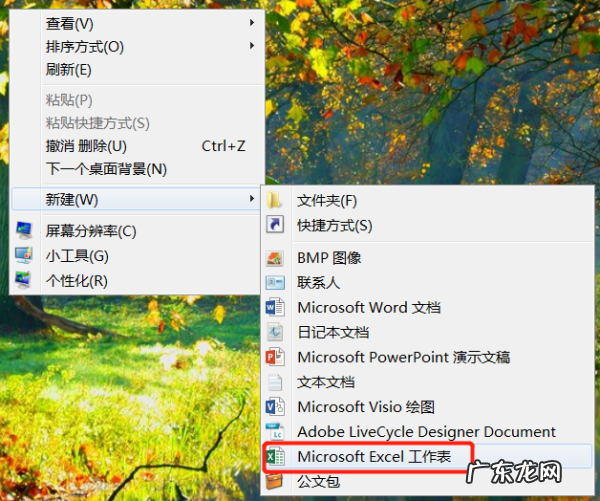Viewport: 600px width, 501px height.
Task: Create a new Microsoft Word 文档
Action: (x=428, y=308)
